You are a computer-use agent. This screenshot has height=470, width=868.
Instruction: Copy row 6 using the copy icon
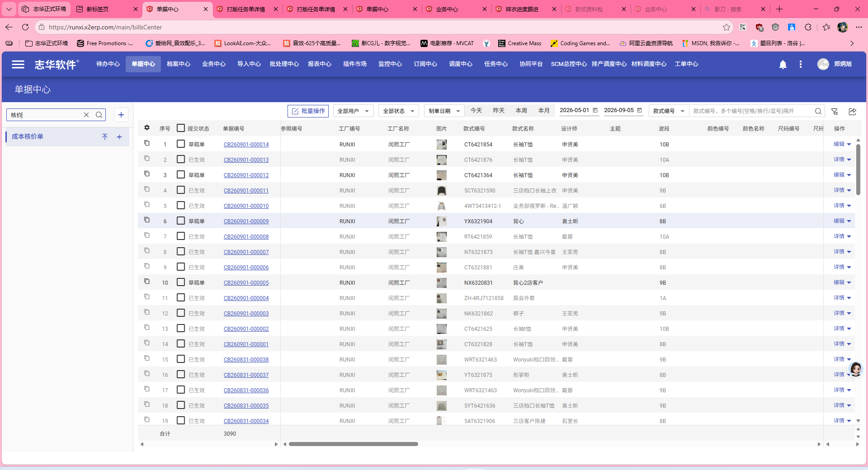[147, 220]
